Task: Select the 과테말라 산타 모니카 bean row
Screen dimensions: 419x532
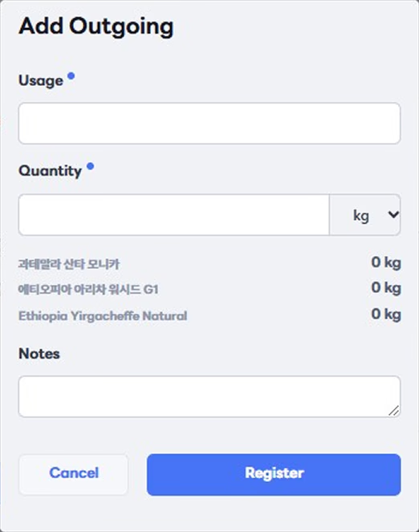Action: pos(209,263)
